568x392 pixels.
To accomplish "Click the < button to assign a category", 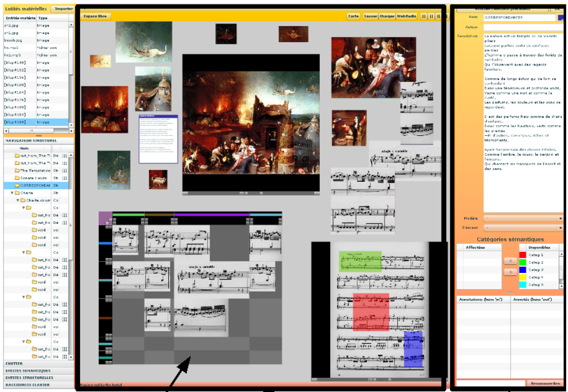I will pos(510,261).
